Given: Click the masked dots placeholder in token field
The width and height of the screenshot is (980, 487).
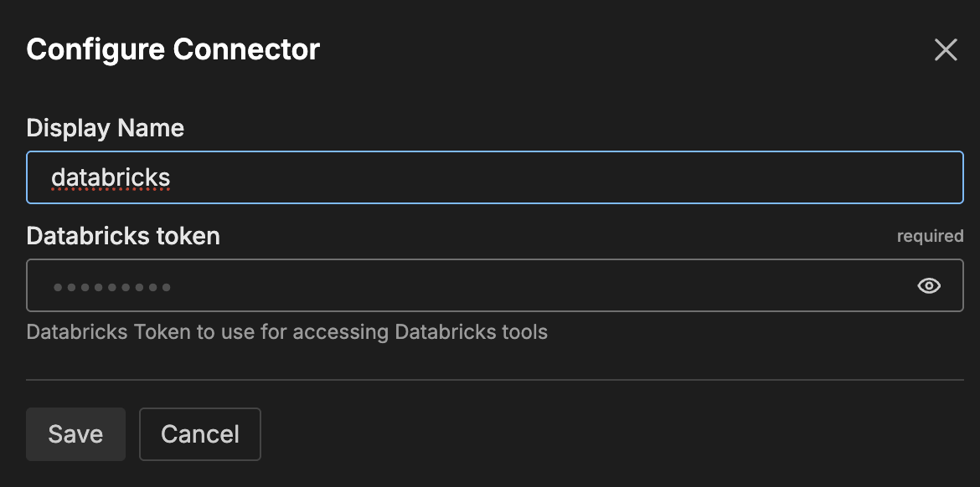Looking at the screenshot, I should point(112,287).
